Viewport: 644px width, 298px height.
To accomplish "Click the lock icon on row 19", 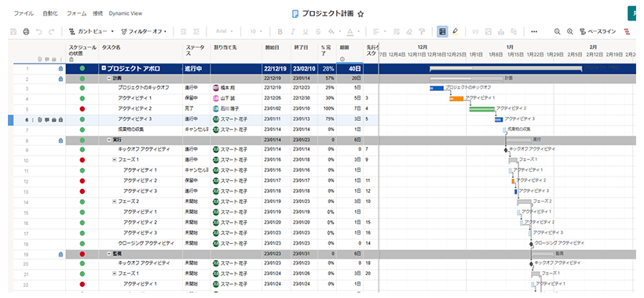I will pos(60,254).
